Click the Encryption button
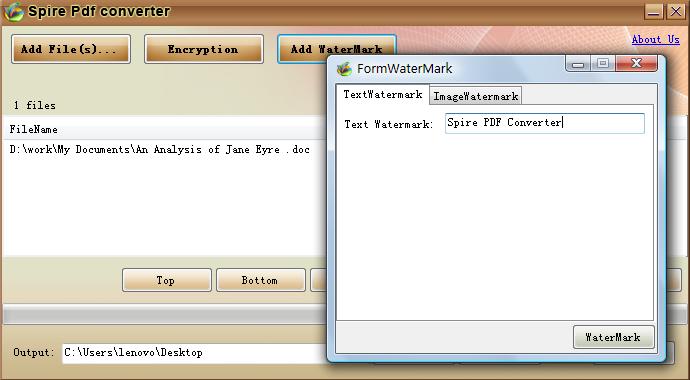Image resolution: width=690 pixels, height=380 pixels. [x=204, y=49]
